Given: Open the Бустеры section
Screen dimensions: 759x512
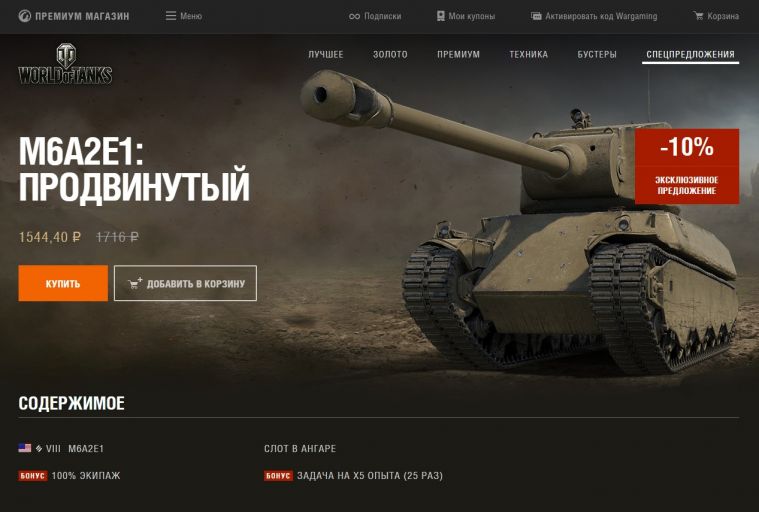Looking at the screenshot, I should pyautogui.click(x=597, y=54).
